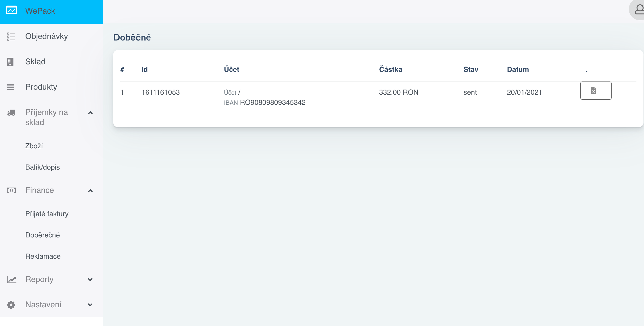Click the Nastavení gear icon

(x=11, y=305)
